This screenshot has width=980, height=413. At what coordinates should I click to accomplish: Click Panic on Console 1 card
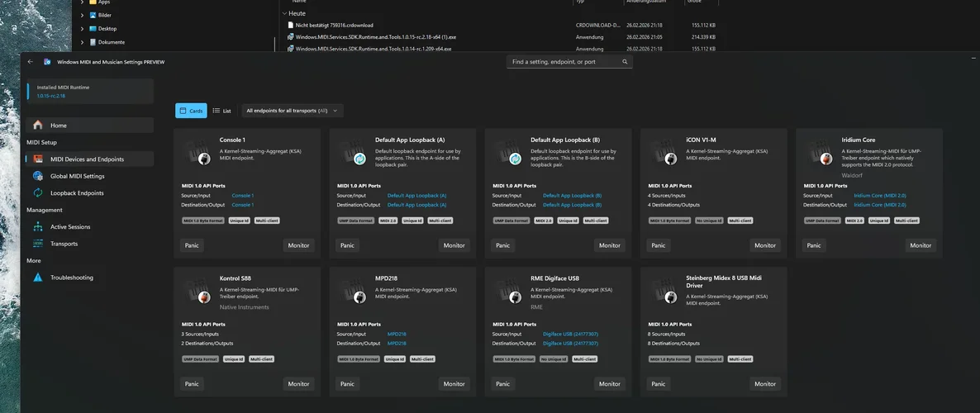point(192,245)
